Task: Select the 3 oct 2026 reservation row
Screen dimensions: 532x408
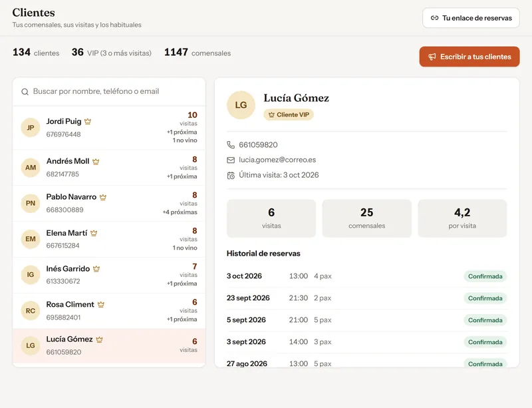Action: pos(367,276)
